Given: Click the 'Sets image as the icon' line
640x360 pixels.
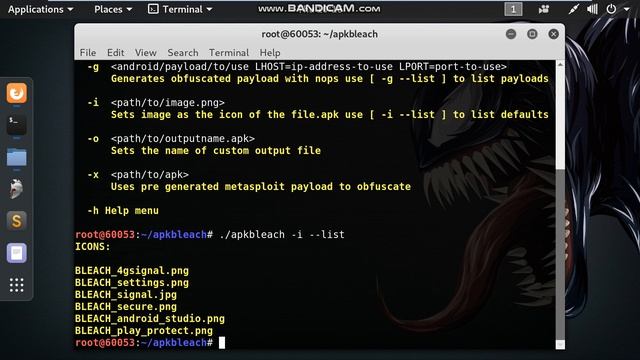Looking at the screenshot, I should [x=330, y=115].
